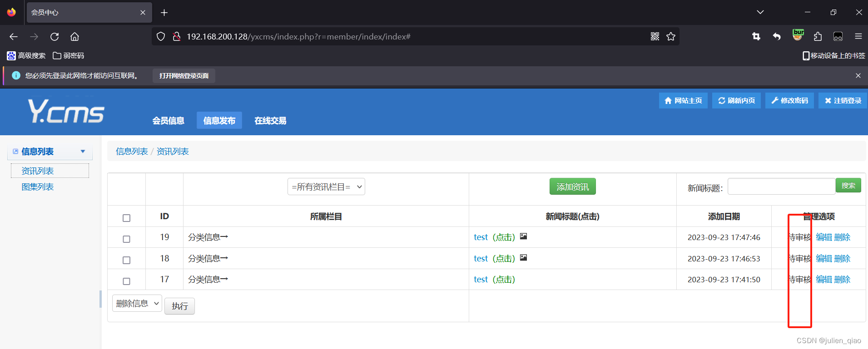
Task: Switch to 在线交易 tab
Action: pyautogui.click(x=270, y=121)
